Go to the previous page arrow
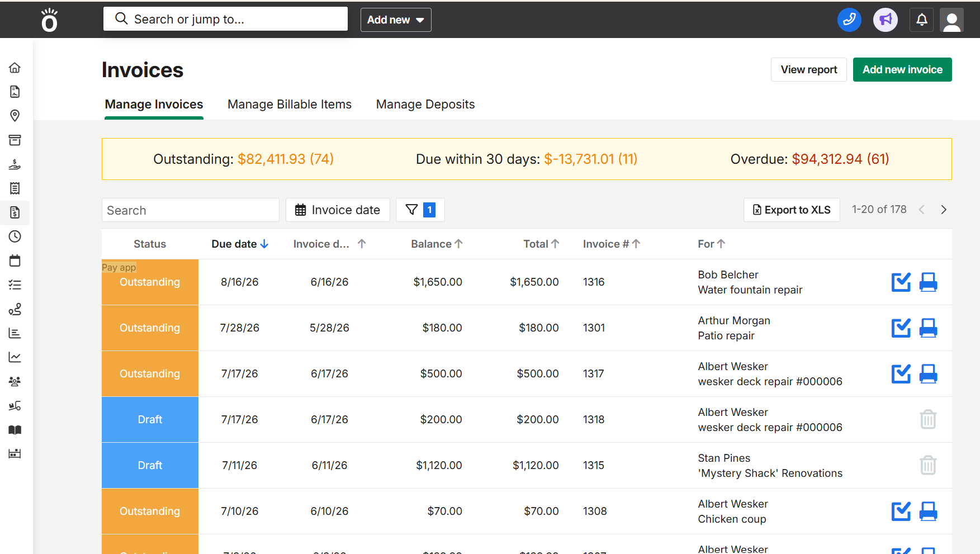The height and width of the screenshot is (554, 980). point(921,210)
